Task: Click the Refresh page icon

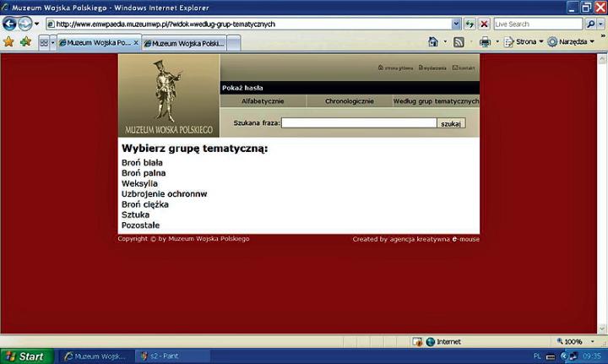Action: (470, 24)
